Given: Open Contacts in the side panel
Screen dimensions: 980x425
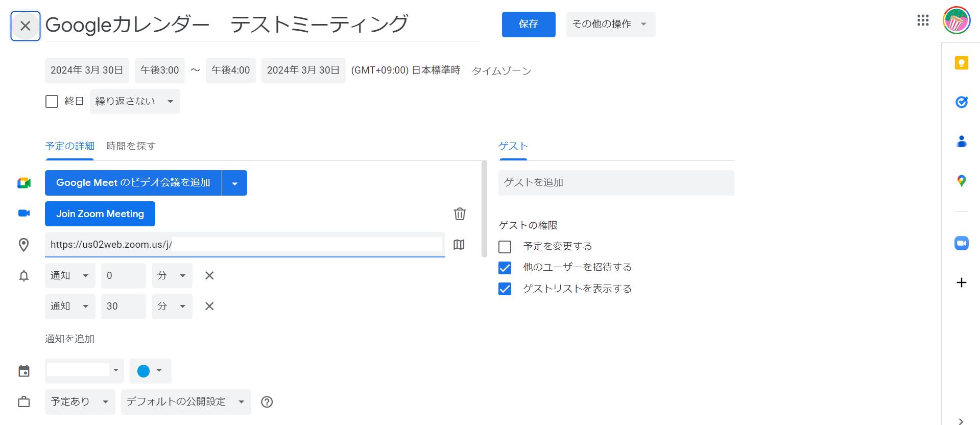Looking at the screenshot, I should click(x=961, y=141).
